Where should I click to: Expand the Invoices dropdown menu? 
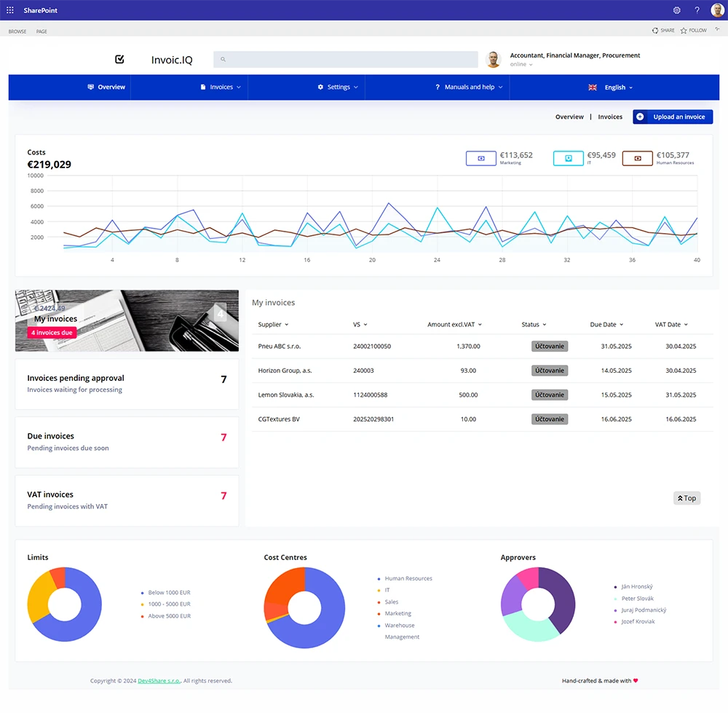(x=221, y=87)
